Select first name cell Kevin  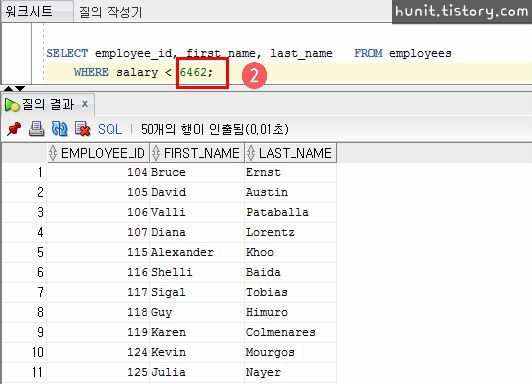pos(197,352)
